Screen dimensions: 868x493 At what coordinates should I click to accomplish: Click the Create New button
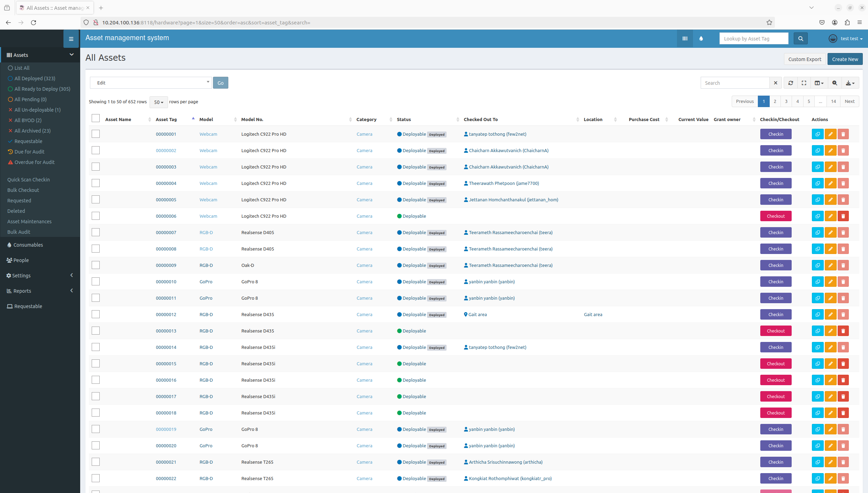tap(845, 59)
